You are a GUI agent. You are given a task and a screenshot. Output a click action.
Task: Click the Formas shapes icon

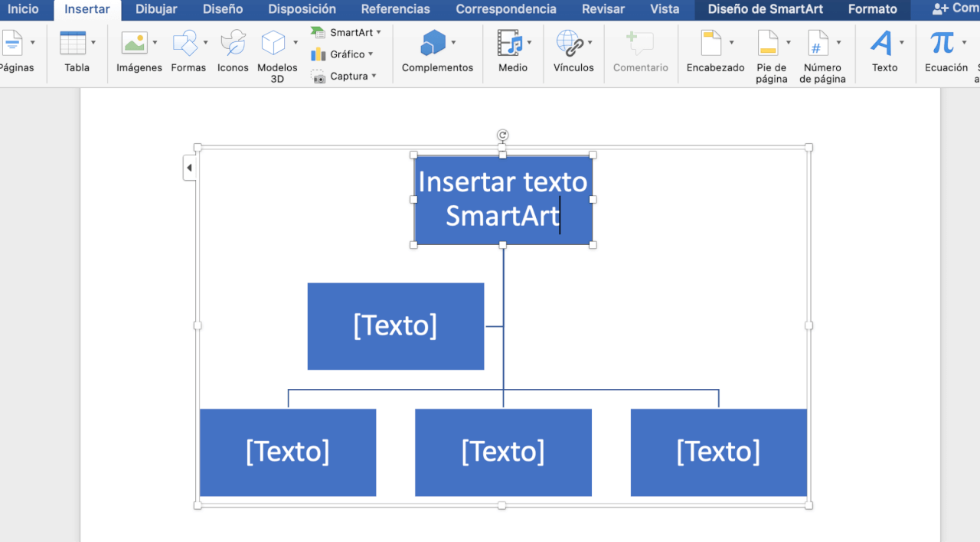(185, 43)
